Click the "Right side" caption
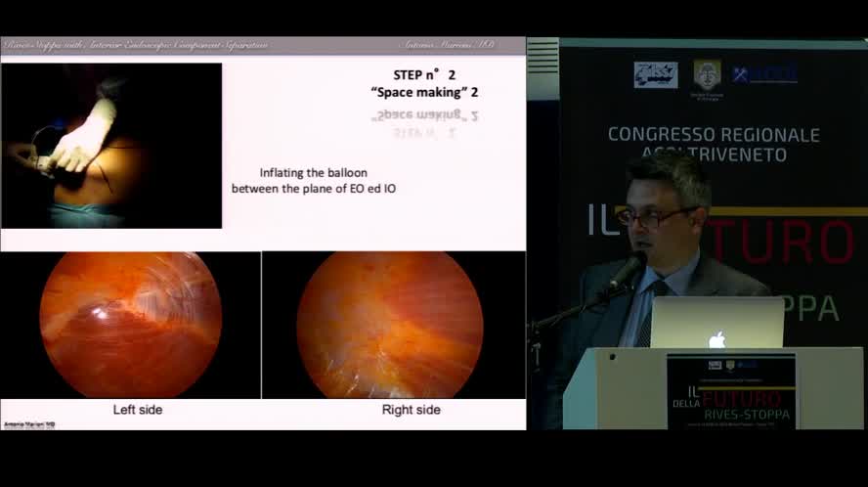 [x=411, y=410]
